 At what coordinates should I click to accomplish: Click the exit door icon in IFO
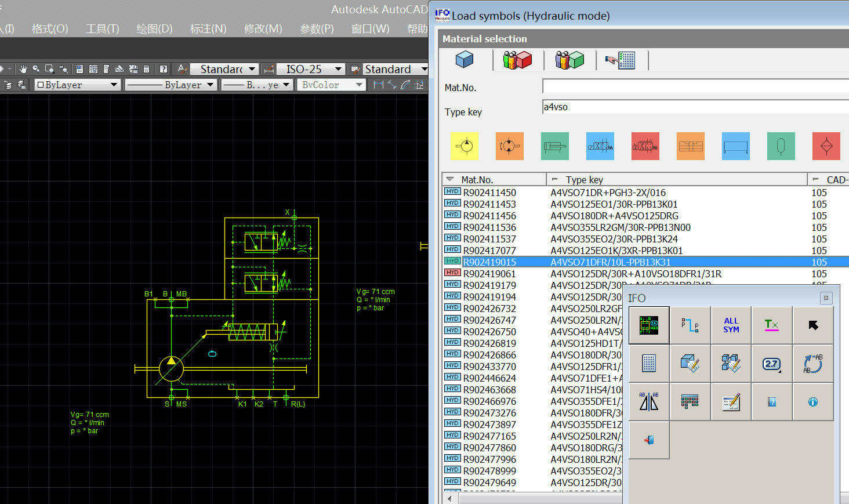pos(649,440)
